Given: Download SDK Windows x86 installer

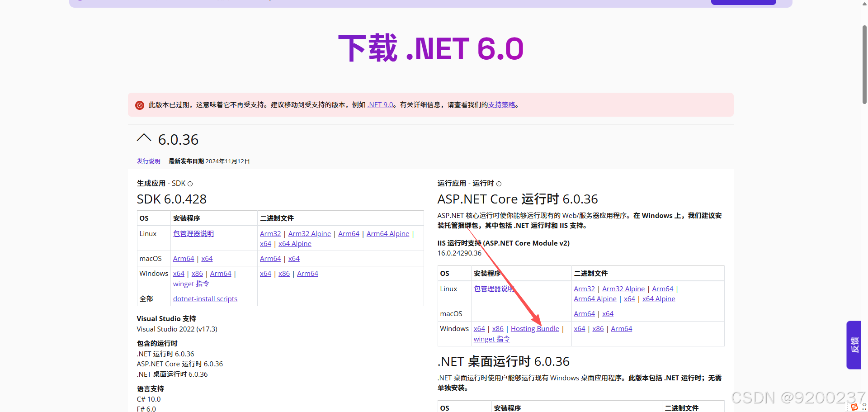Looking at the screenshot, I should click(197, 273).
